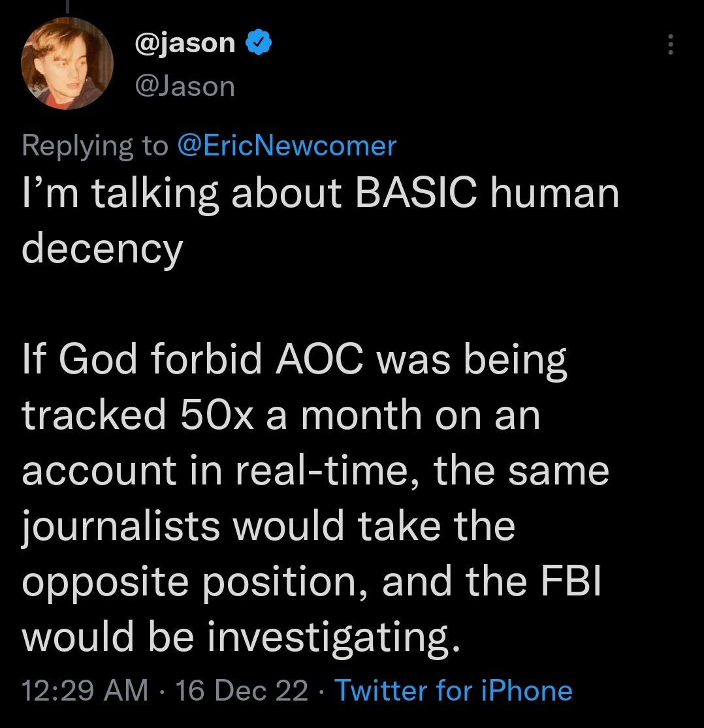Viewport: 704px width, 728px height.
Task: Open the gray @Jason handle
Action: coord(185,86)
